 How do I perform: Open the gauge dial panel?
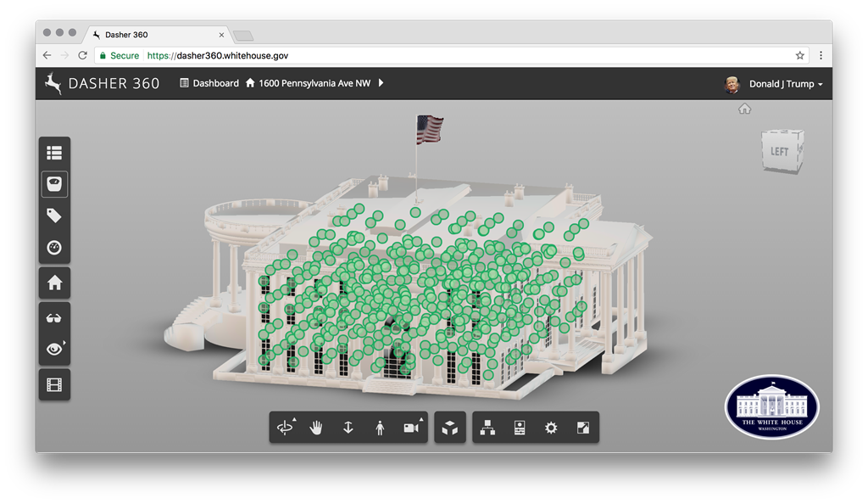[x=54, y=248]
